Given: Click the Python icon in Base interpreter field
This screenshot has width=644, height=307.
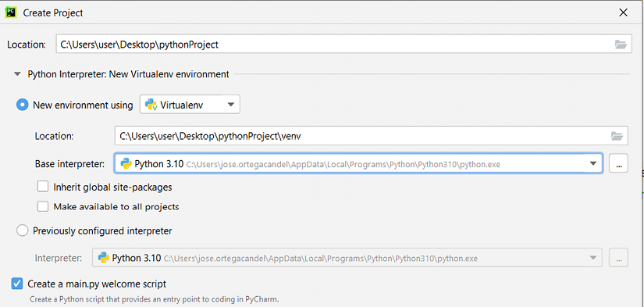Looking at the screenshot, I should tap(126, 164).
